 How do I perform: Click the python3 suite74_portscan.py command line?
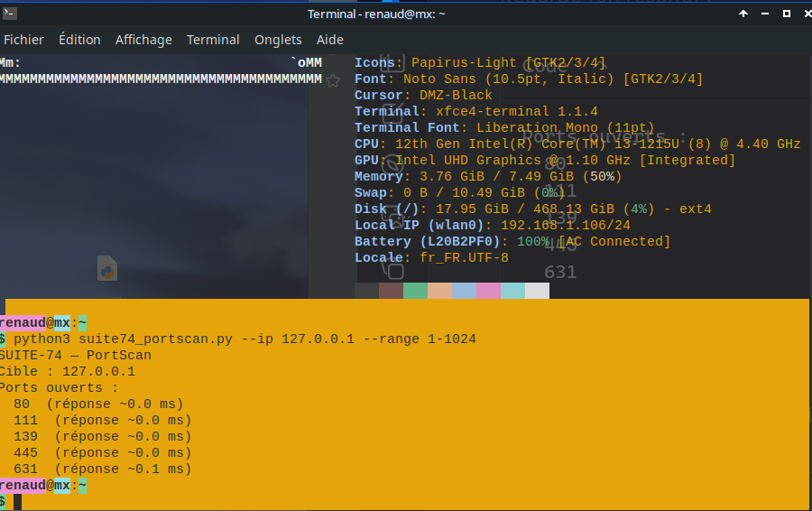237,339
